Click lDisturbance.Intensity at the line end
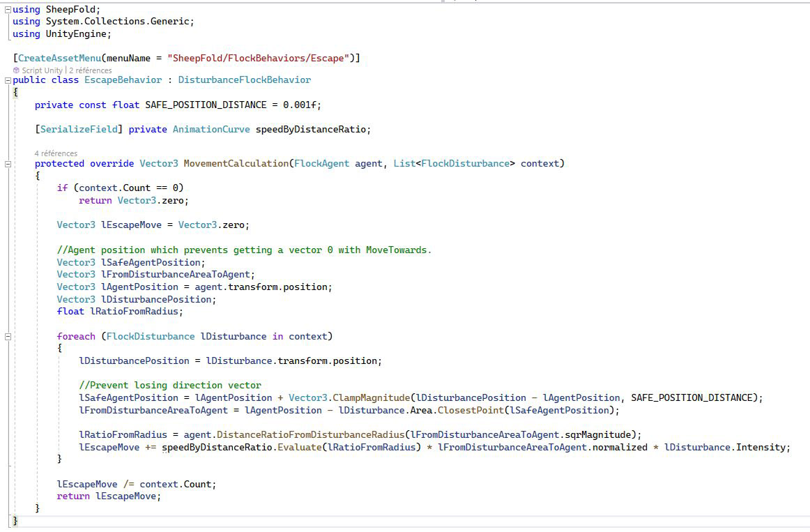810x532 pixels. (x=725, y=448)
